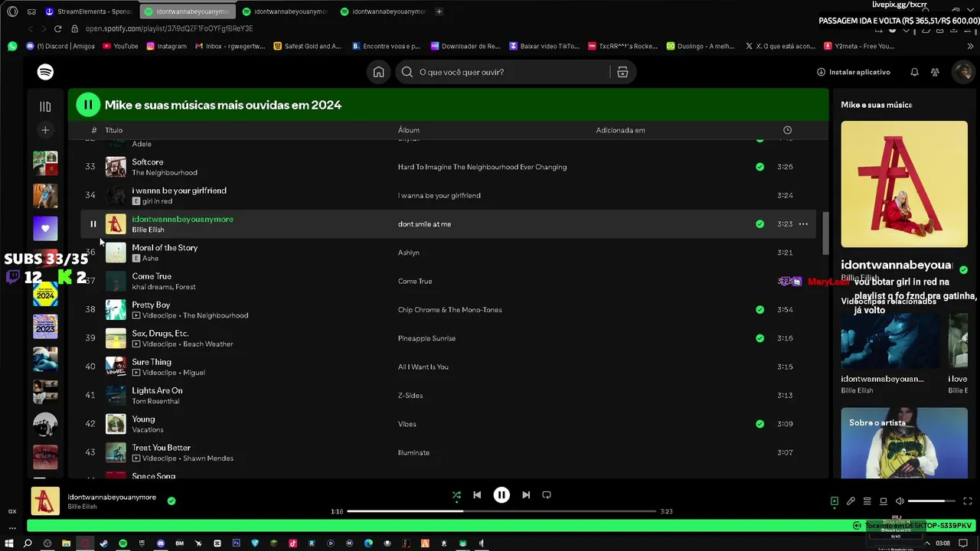
Task: Toggle saved checkmark for Softcore
Action: (759, 167)
